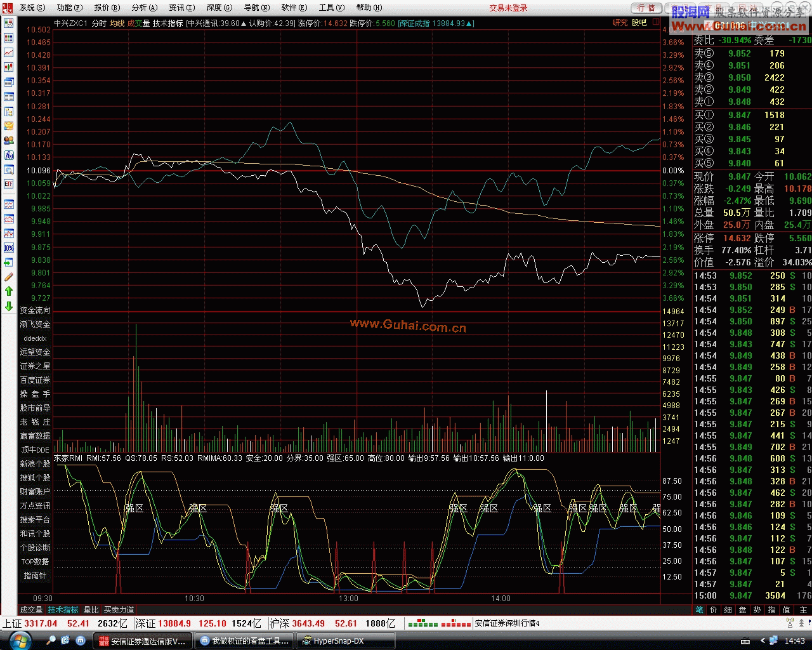Click the 股吧 link above chart
812x650 pixels.
[639, 23]
